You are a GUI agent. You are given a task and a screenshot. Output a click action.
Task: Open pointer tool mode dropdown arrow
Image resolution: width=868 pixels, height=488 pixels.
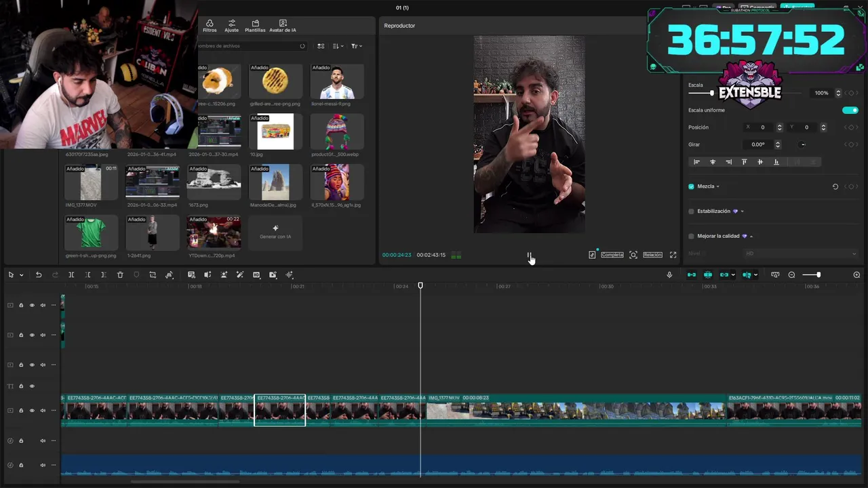pos(22,275)
